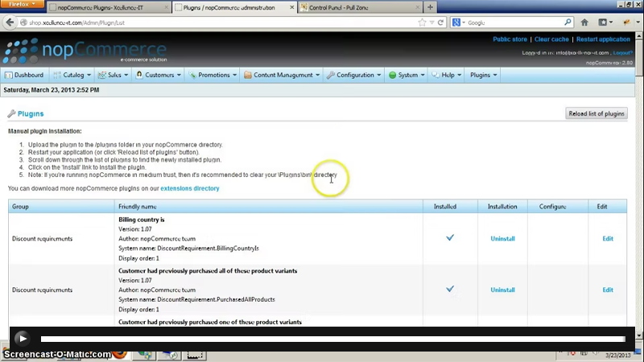Open bookmarks toolbar menu icon
The image size is (644, 362).
click(x=605, y=23)
